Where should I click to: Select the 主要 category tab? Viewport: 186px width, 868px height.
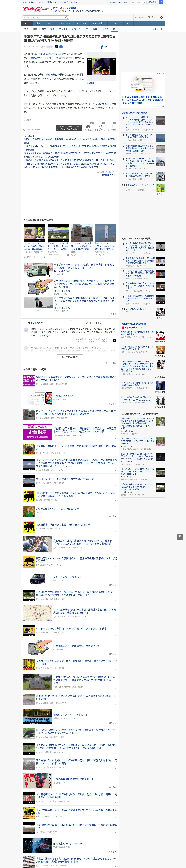click(x=26, y=29)
